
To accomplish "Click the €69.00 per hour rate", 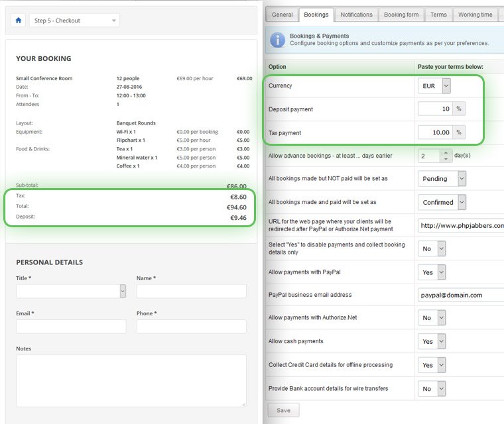I will click(x=195, y=78).
